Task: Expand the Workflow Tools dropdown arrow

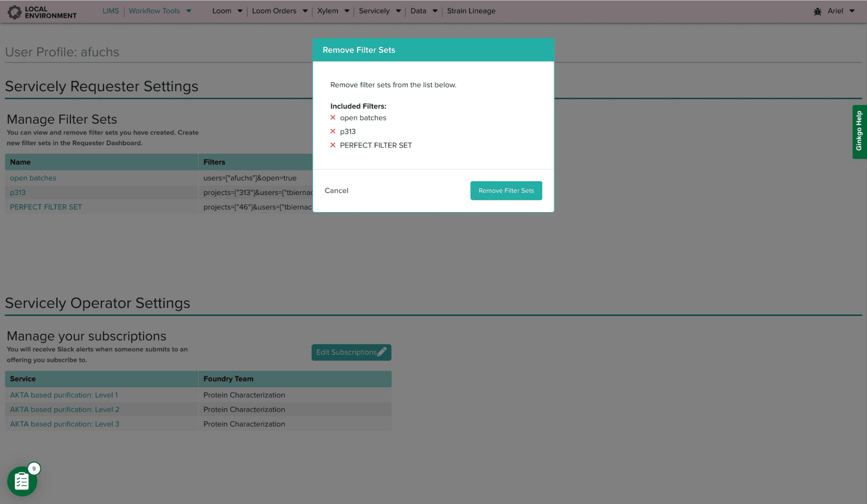Action: click(x=189, y=11)
